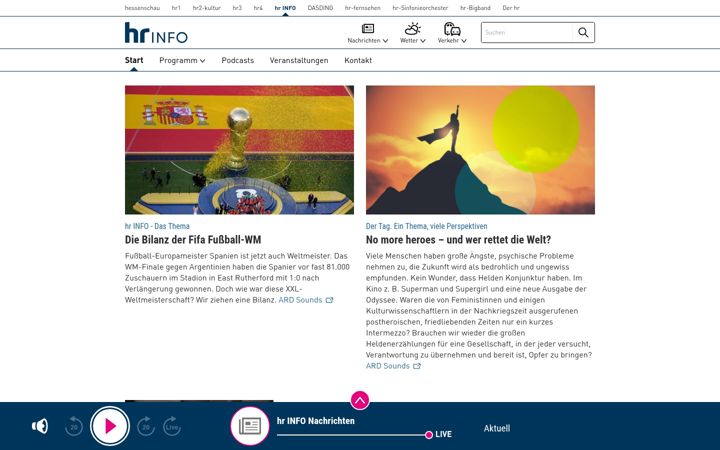Click the external link icon after the Fußball-WM text
The width and height of the screenshot is (720, 450).
pos(329,300)
